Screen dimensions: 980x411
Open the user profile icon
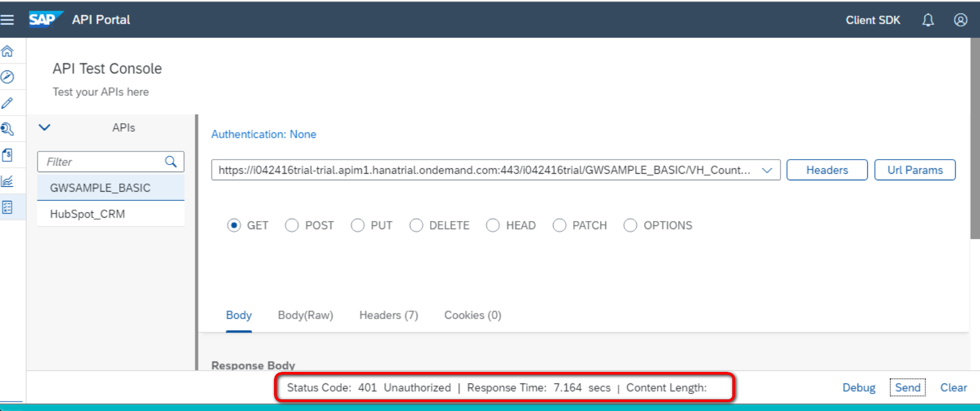tap(960, 20)
